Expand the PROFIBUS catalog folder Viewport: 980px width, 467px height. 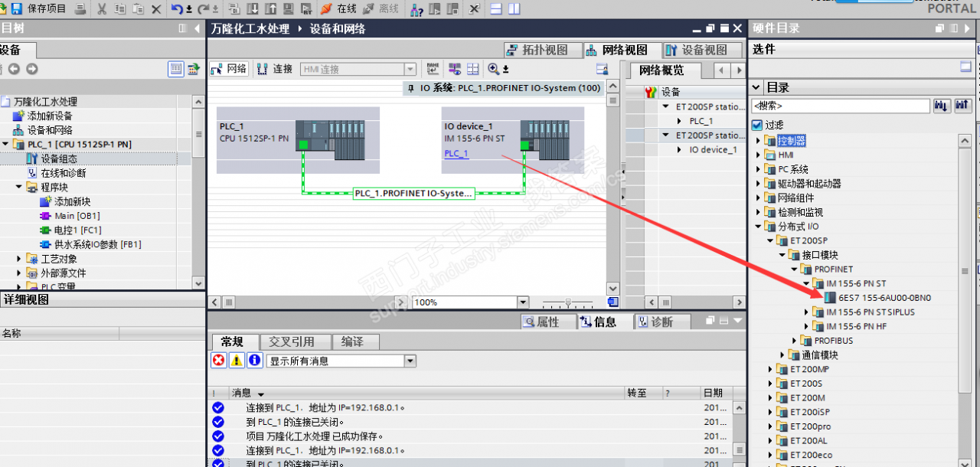coord(795,341)
